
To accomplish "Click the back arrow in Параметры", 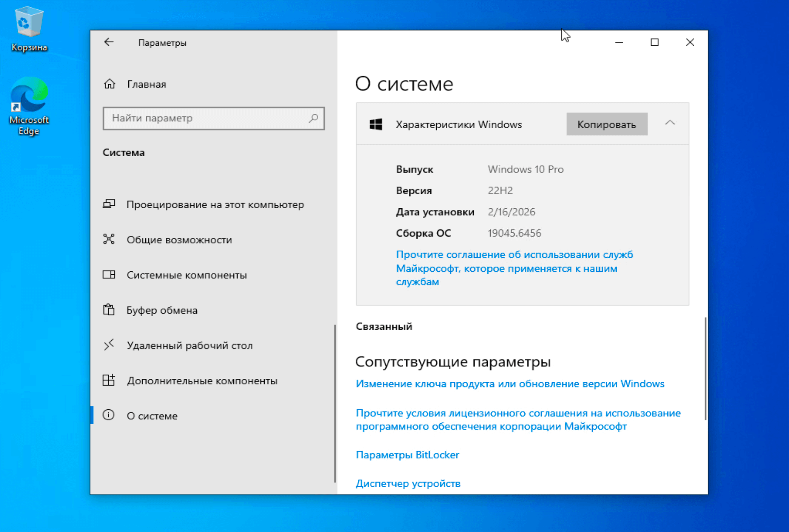I will click(x=109, y=42).
